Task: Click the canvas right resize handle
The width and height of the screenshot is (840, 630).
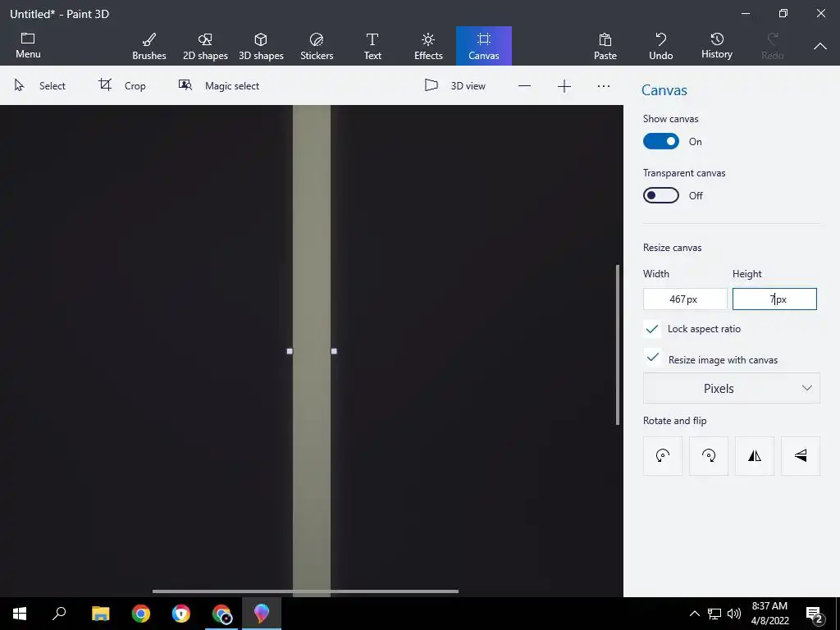Action: pos(334,351)
